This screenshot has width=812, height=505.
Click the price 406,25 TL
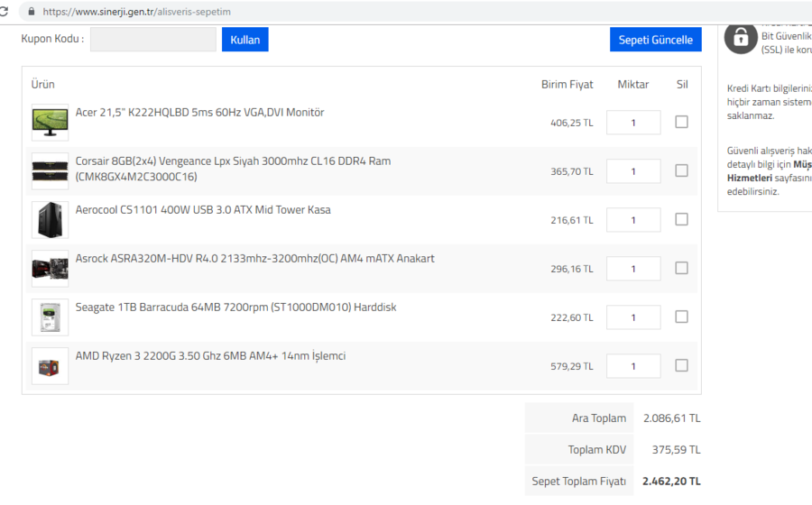tap(572, 123)
